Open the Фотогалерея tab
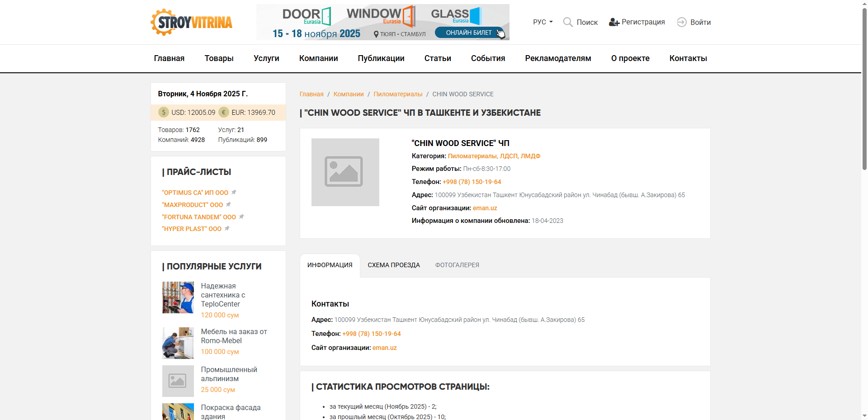The height and width of the screenshot is (420, 868). tap(457, 265)
